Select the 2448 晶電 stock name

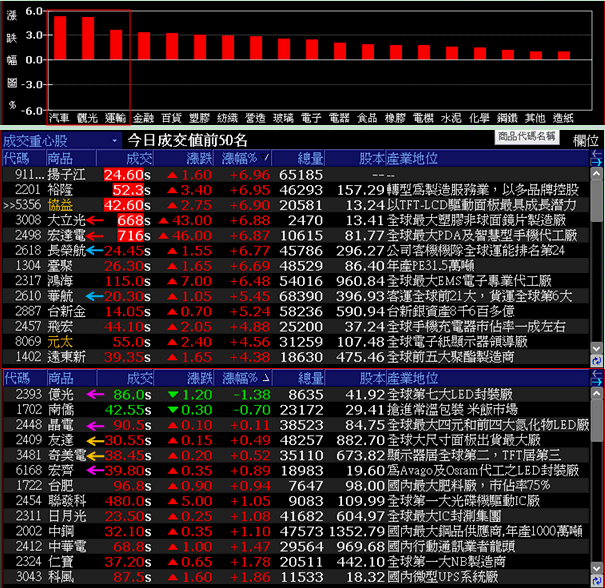[61, 425]
